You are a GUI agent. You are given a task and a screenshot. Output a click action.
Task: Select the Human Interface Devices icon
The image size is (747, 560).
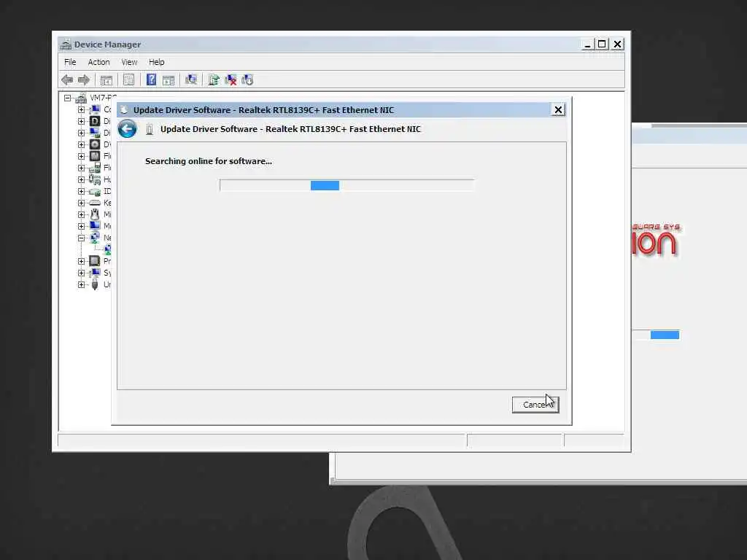pos(95,179)
